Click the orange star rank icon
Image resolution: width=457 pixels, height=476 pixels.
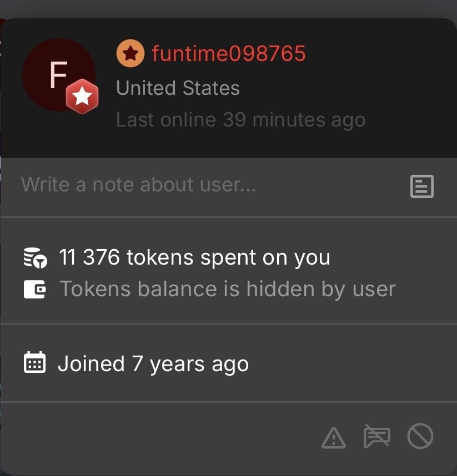[x=130, y=54]
